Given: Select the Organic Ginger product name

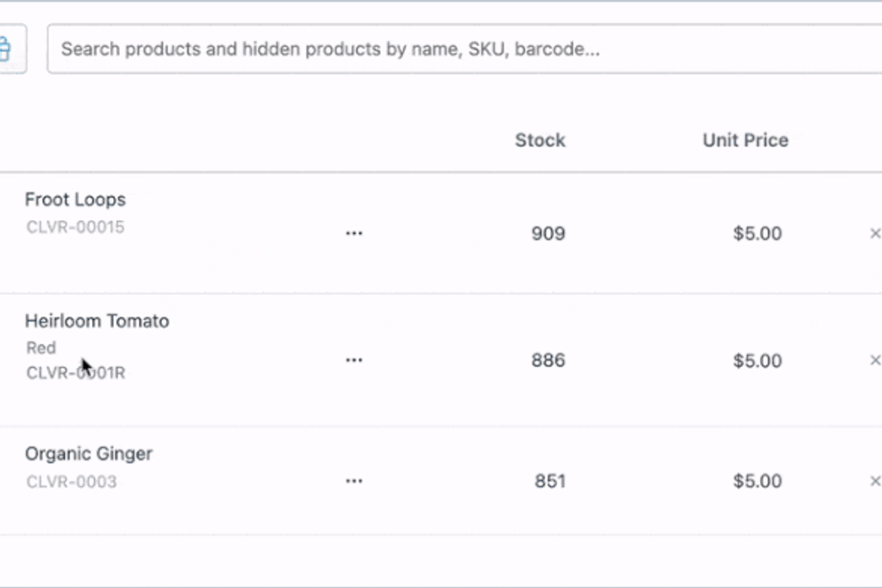Looking at the screenshot, I should click(88, 453).
